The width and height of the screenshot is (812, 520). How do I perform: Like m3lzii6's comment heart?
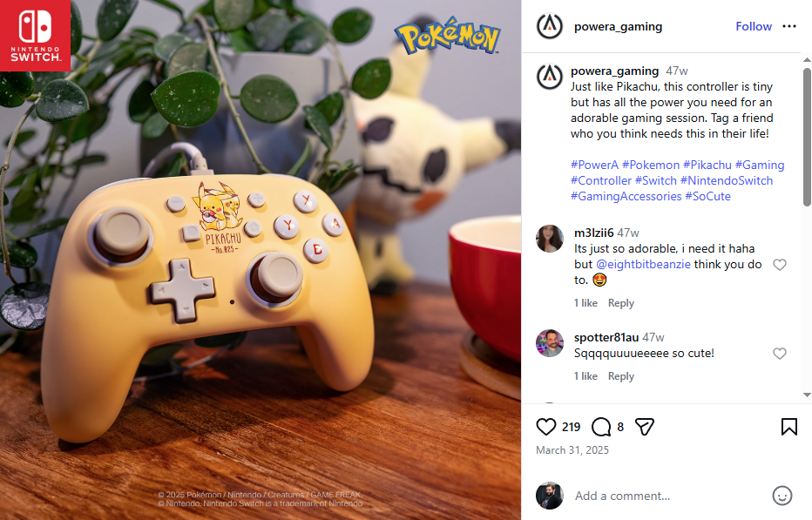click(780, 265)
